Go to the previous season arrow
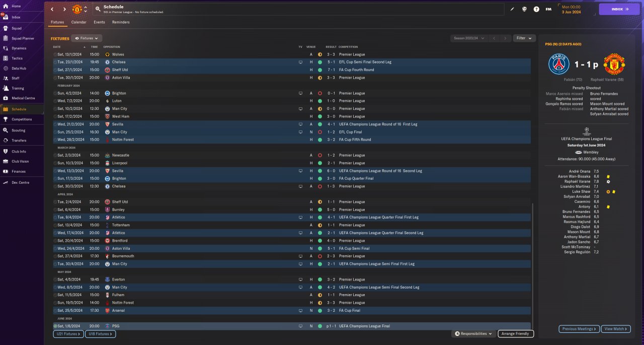This screenshot has height=345, width=644. coord(494,38)
